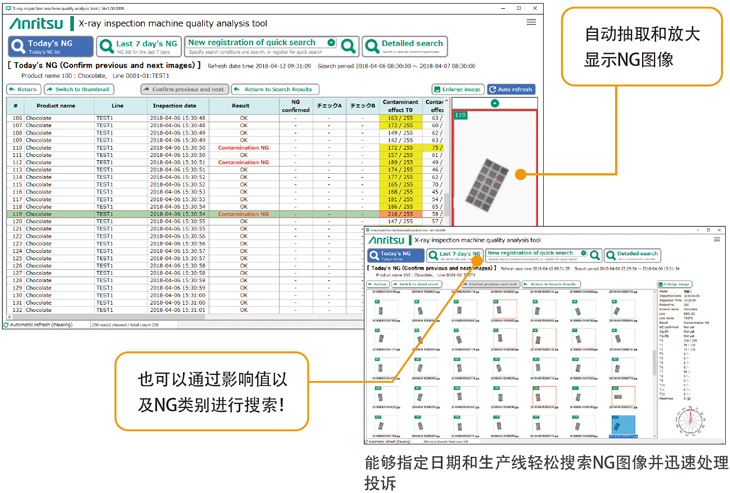The image size is (730, 493).
Task: Click the Contaminant effect T0 column header
Action: click(x=400, y=106)
